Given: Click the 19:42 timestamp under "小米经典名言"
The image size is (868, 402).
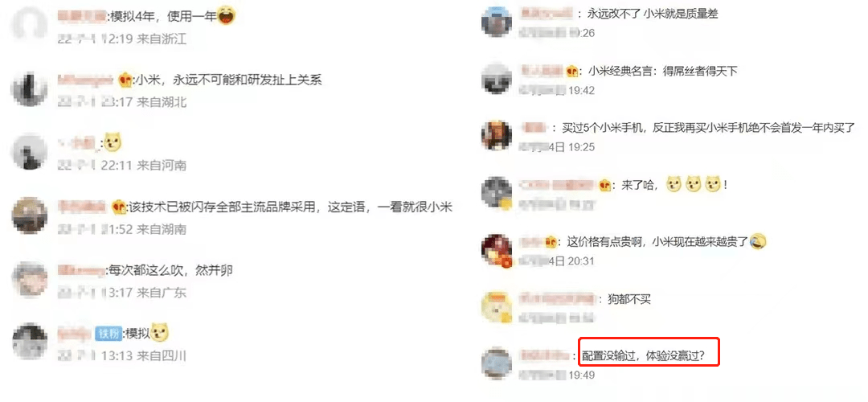Looking at the screenshot, I should pyautogui.click(x=580, y=90).
